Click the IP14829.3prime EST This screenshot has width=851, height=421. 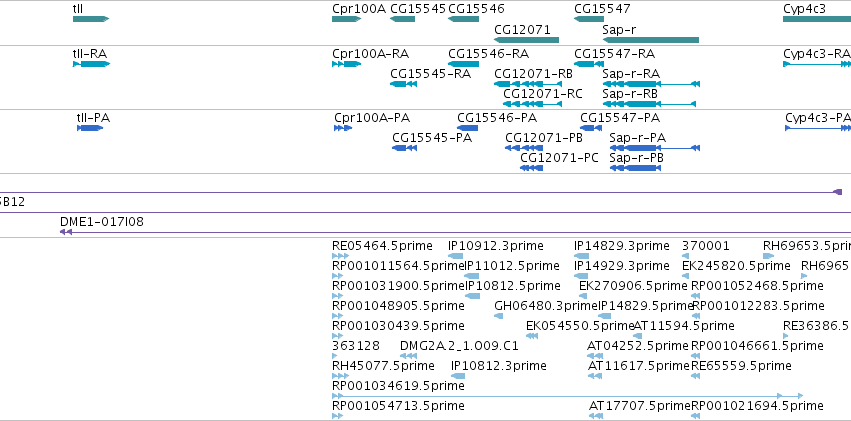coord(581,256)
